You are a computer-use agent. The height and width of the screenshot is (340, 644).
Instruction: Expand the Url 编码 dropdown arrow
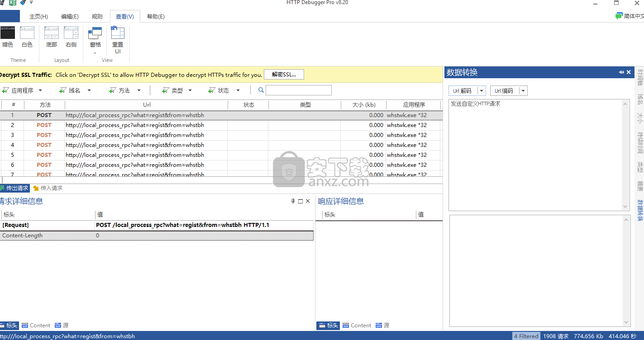click(x=523, y=91)
